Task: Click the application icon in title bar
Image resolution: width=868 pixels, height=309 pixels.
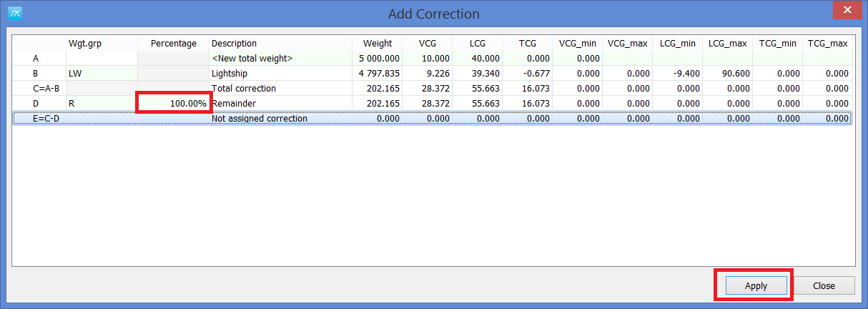Action: 15,14
